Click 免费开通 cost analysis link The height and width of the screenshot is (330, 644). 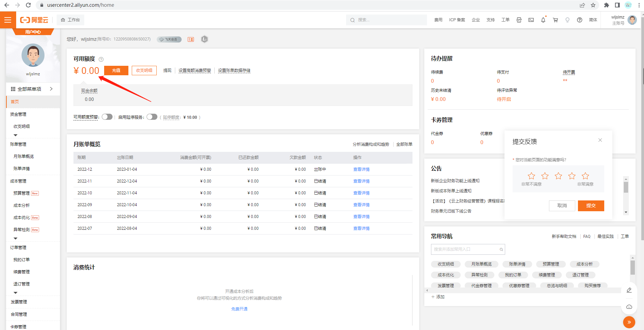[239, 309]
